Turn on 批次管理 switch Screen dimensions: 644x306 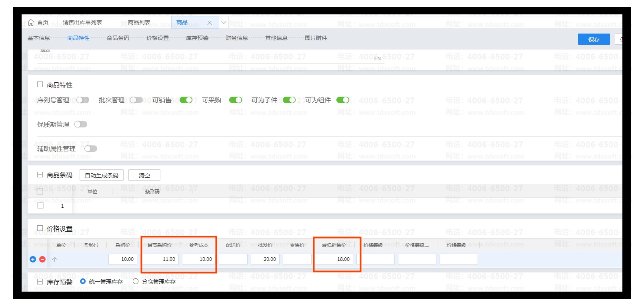point(136,100)
